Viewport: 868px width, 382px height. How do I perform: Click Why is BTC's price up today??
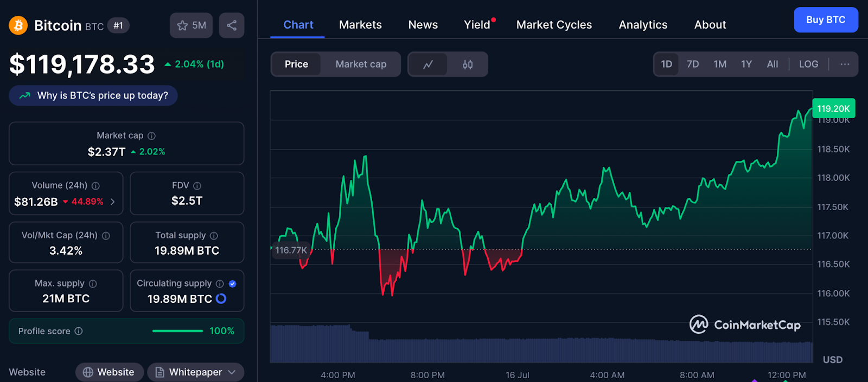[x=93, y=95]
